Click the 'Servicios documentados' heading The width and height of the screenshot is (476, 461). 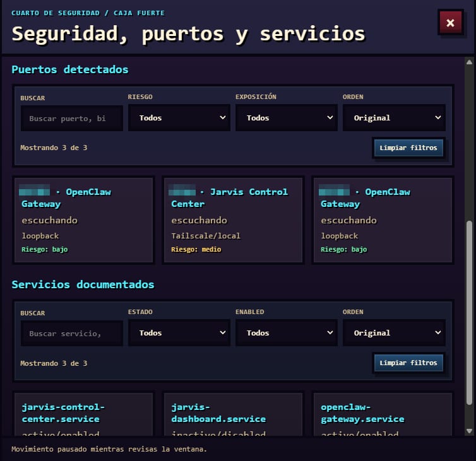point(83,284)
